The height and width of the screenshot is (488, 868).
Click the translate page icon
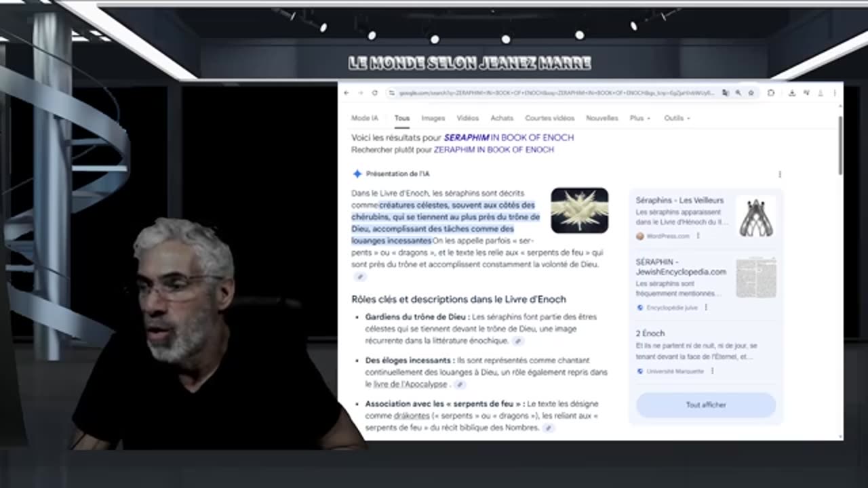click(726, 93)
